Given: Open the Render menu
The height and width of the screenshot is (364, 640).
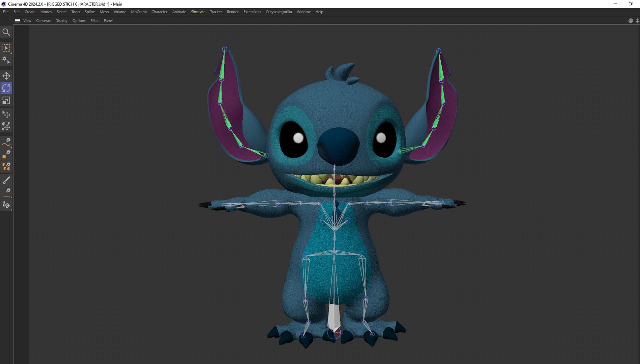Looking at the screenshot, I should pos(233,12).
